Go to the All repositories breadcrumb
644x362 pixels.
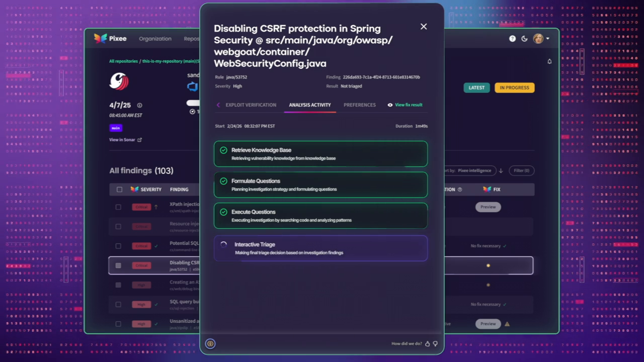click(x=123, y=61)
